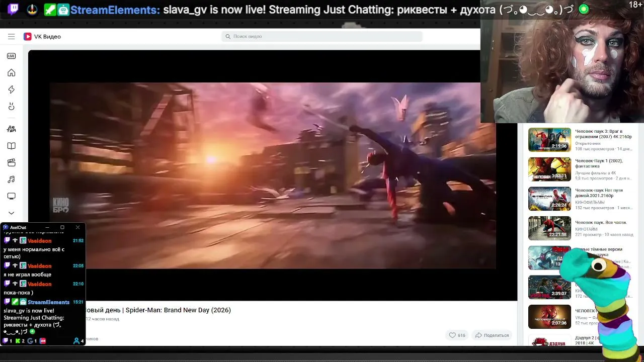Screen dimensions: 644x362
Task: Open the TV screen sidebar section
Action: (x=11, y=196)
